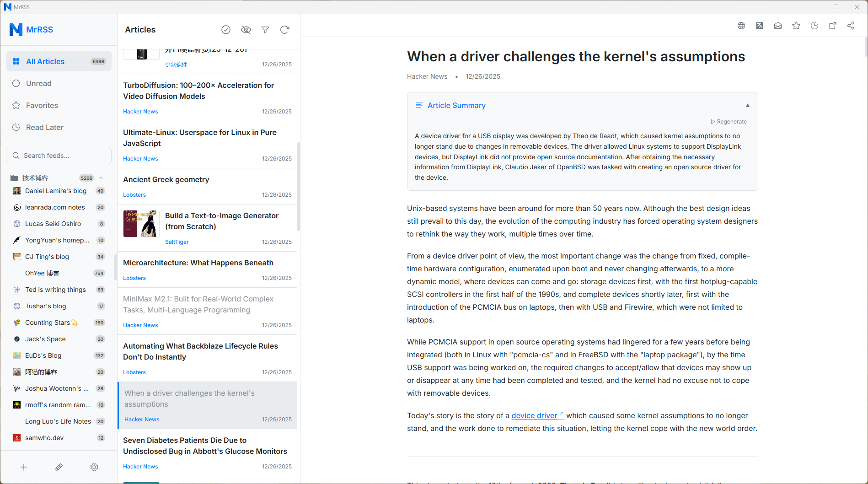Screen dimensions: 868x484
Task: Click the Search feeds input box
Action: click(x=59, y=156)
